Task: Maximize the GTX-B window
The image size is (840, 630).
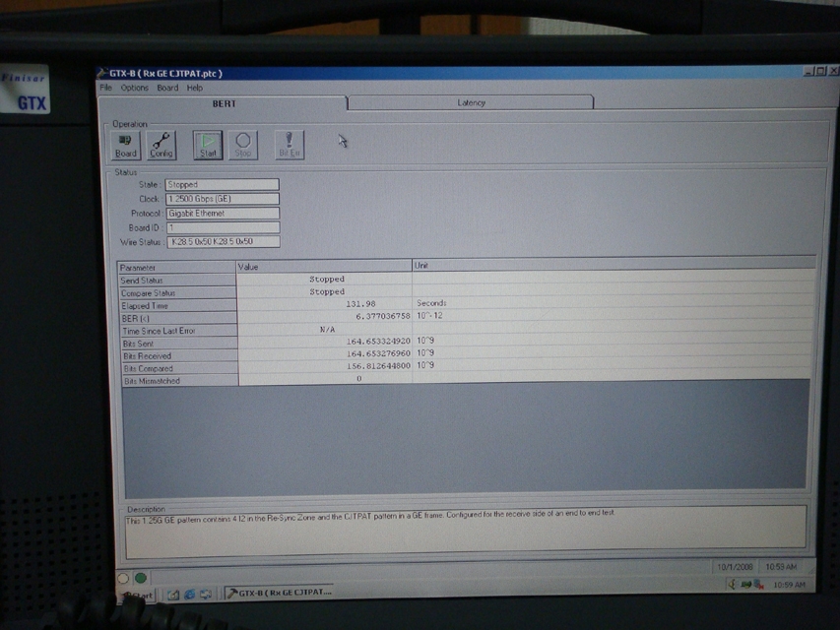Action: coord(820,71)
